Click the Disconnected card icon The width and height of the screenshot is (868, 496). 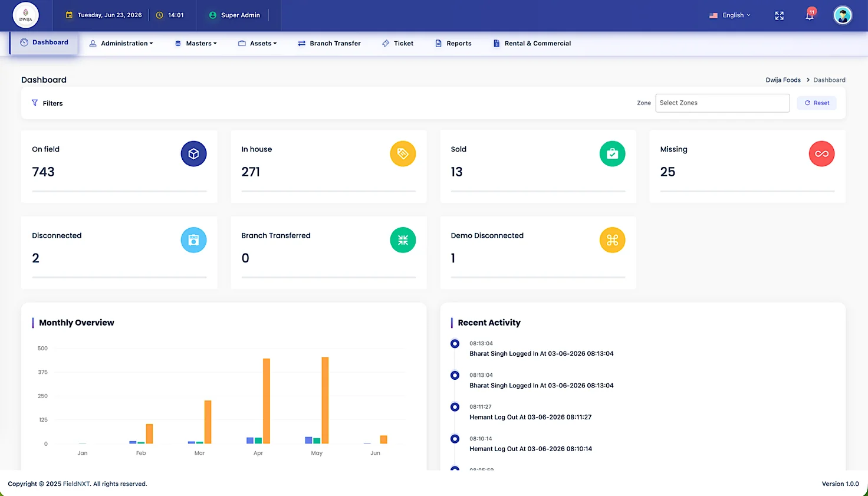(193, 240)
